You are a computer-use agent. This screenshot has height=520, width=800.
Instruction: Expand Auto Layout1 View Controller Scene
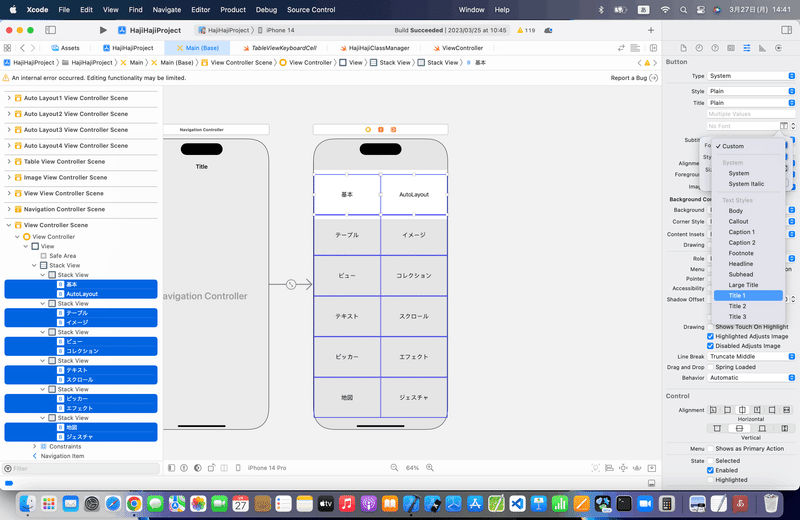[9, 98]
